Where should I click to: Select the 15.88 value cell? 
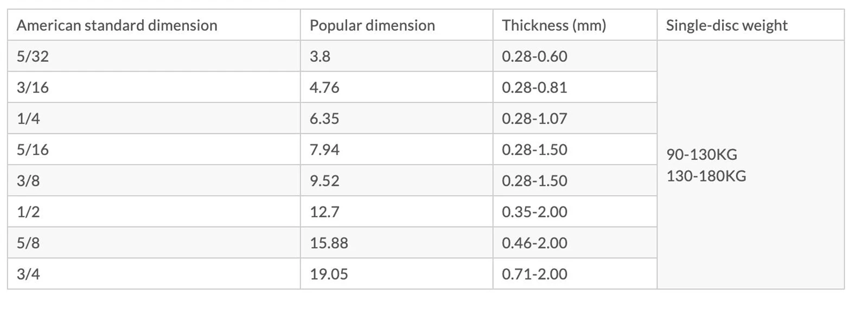[397, 243]
